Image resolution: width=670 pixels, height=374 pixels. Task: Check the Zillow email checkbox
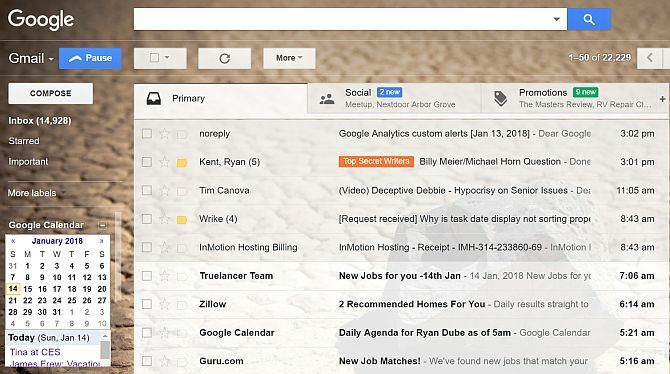[x=147, y=304]
